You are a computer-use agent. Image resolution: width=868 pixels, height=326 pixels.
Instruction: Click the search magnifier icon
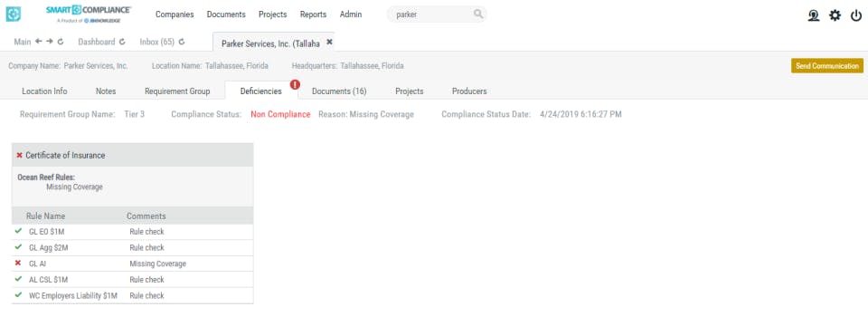point(478,14)
